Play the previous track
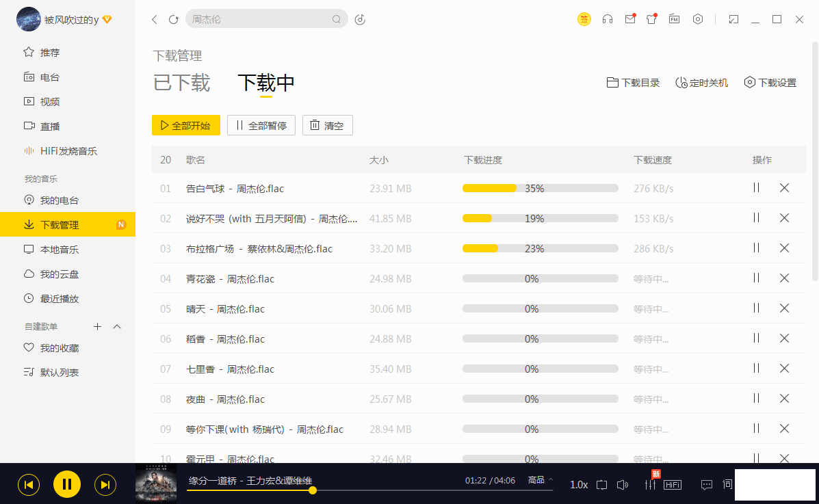 (29, 485)
